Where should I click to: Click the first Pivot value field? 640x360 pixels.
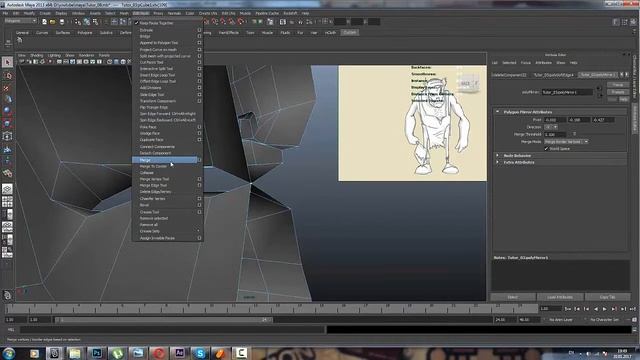[x=555, y=120]
